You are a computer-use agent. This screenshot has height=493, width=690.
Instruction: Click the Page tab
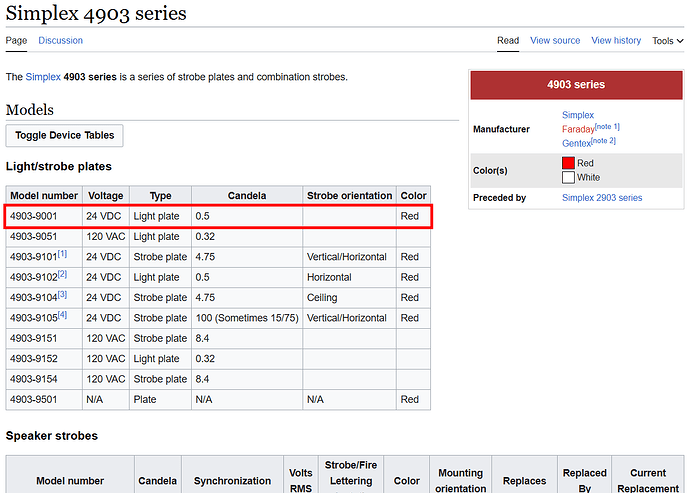click(16, 41)
